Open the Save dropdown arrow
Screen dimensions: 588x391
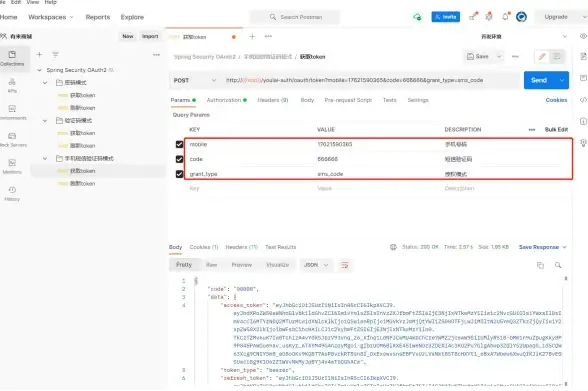tap(499, 57)
